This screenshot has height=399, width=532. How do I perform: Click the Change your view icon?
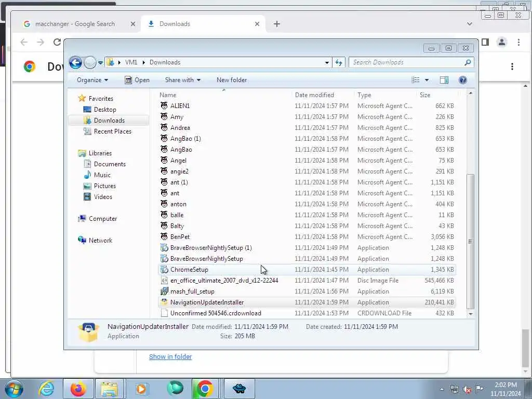click(x=416, y=80)
